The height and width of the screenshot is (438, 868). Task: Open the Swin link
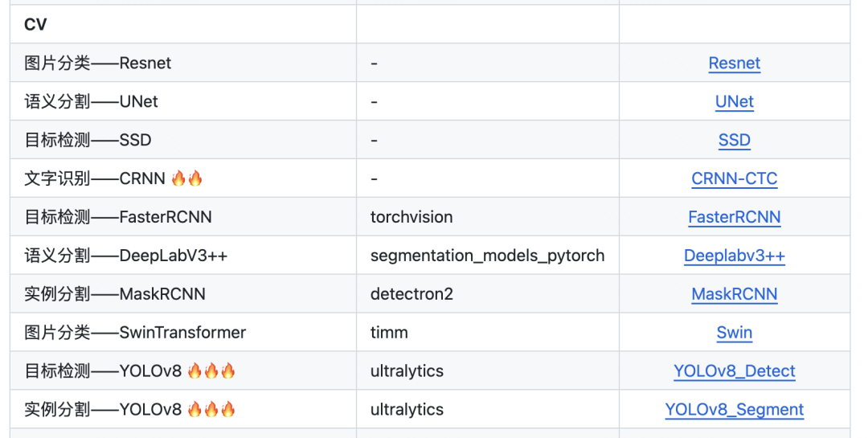(x=734, y=333)
